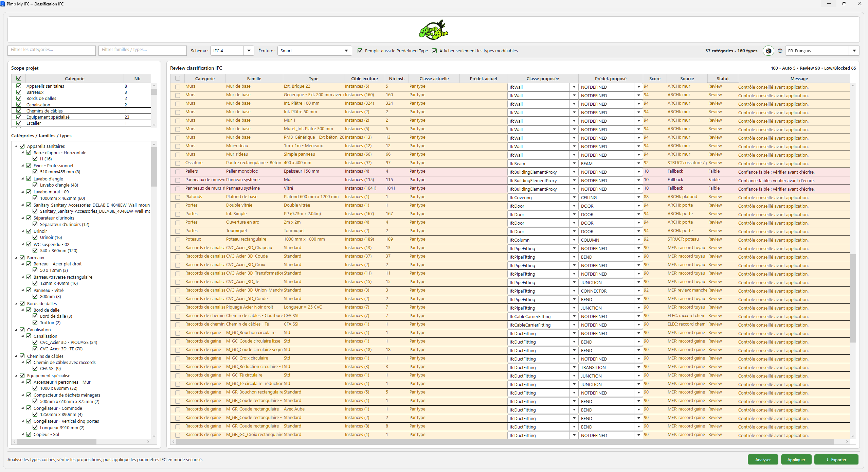
Task: Click the review table horizontal scrollbar
Action: point(505,441)
